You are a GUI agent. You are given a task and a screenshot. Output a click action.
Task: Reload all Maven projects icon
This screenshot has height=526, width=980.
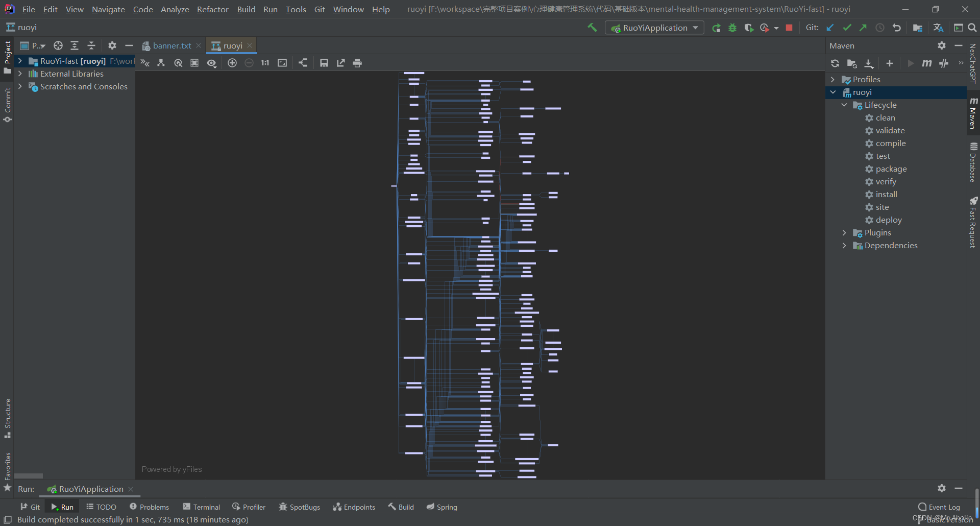(x=835, y=63)
